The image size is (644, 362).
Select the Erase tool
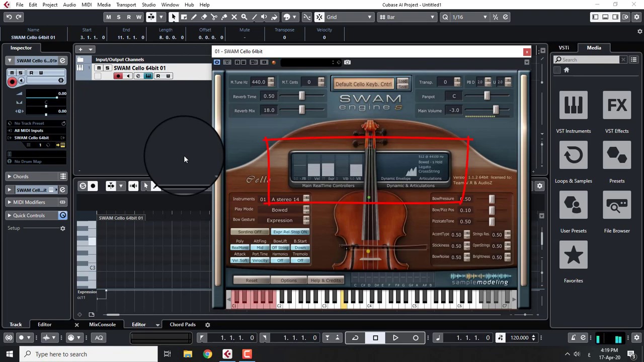click(x=204, y=17)
